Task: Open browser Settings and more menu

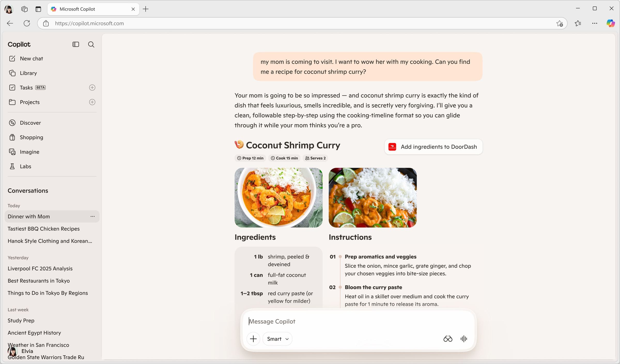Action: 595,23
